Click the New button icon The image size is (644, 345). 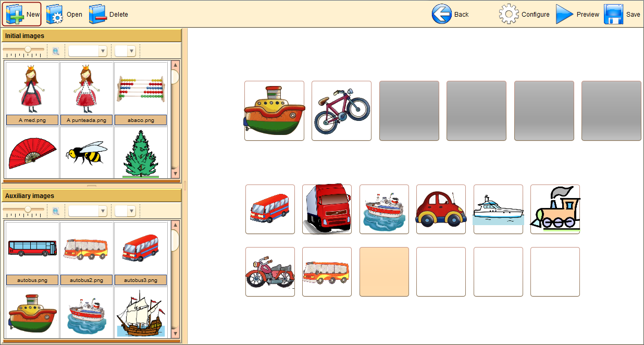pyautogui.click(x=15, y=14)
